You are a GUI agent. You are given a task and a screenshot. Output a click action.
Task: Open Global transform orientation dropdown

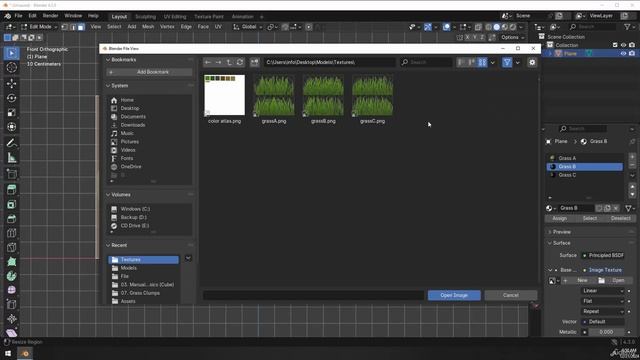[248, 27]
